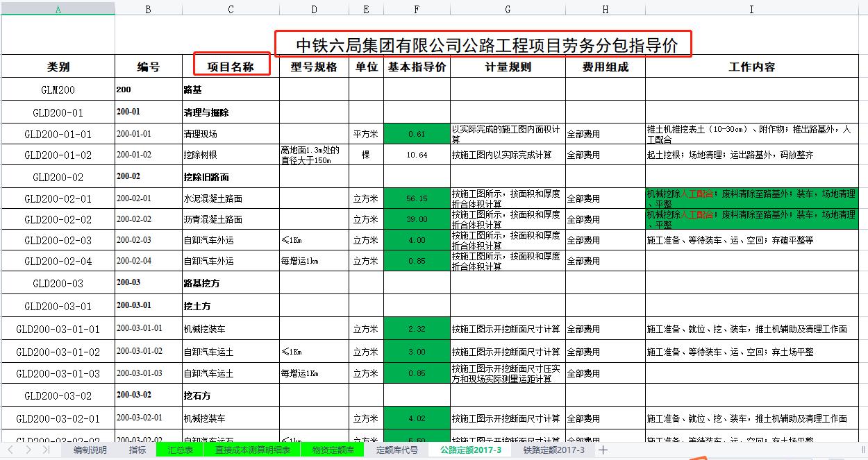Switch to the 汇总表 sheet
Image resolution: width=868 pixels, height=460 pixels.
click(179, 450)
